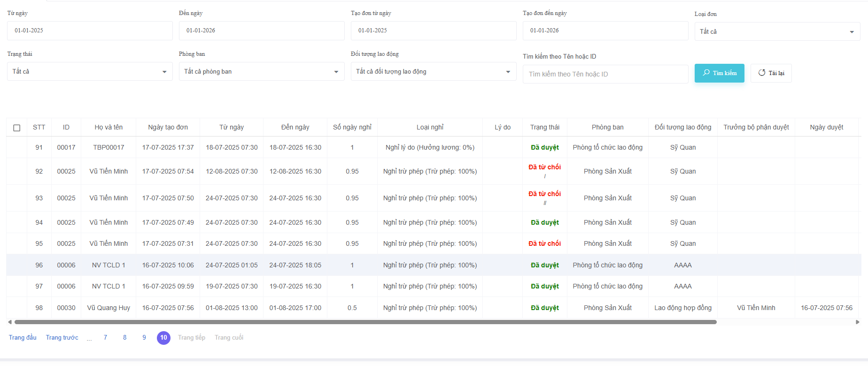Go to Trang trước previous page

click(x=62, y=338)
